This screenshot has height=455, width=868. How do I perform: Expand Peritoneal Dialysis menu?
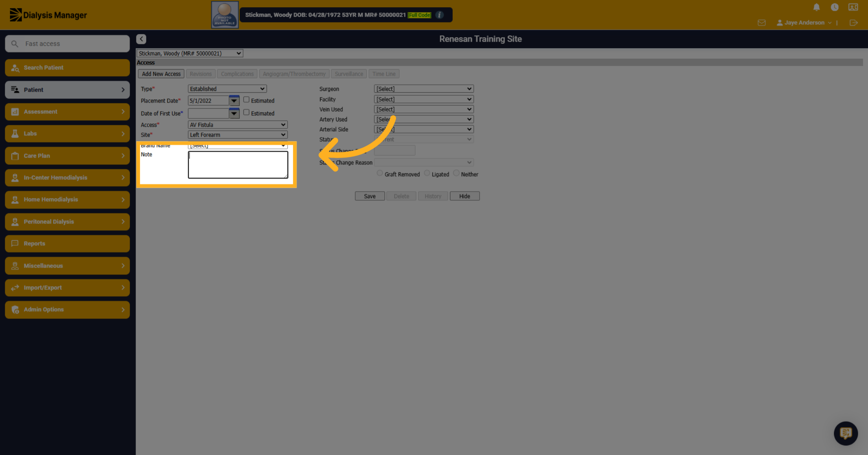tap(67, 222)
